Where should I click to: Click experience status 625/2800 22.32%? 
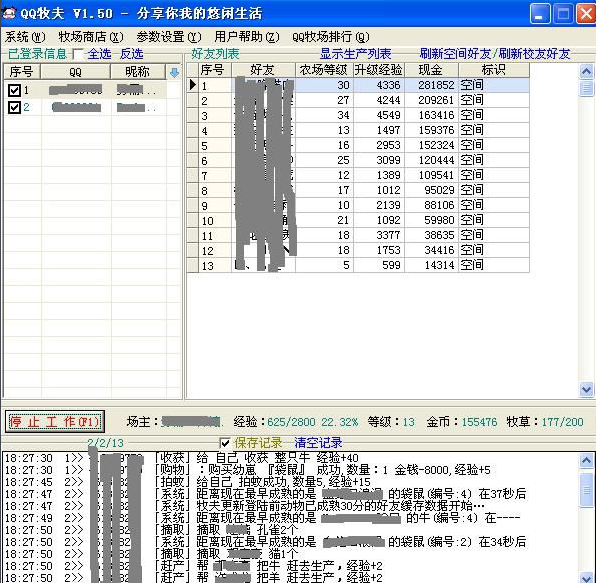[312, 422]
